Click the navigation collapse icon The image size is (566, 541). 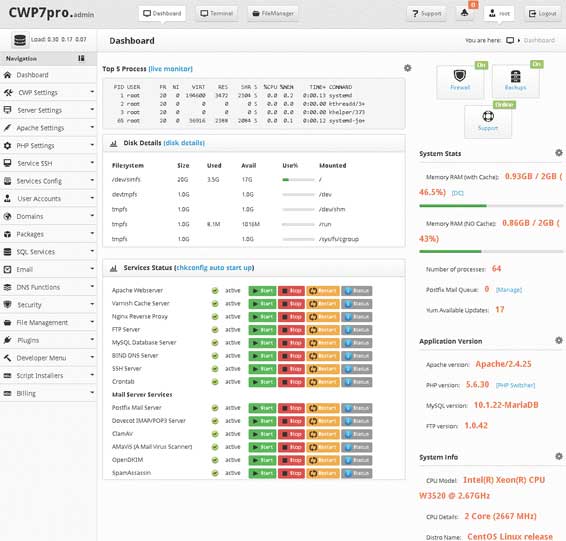click(81, 58)
